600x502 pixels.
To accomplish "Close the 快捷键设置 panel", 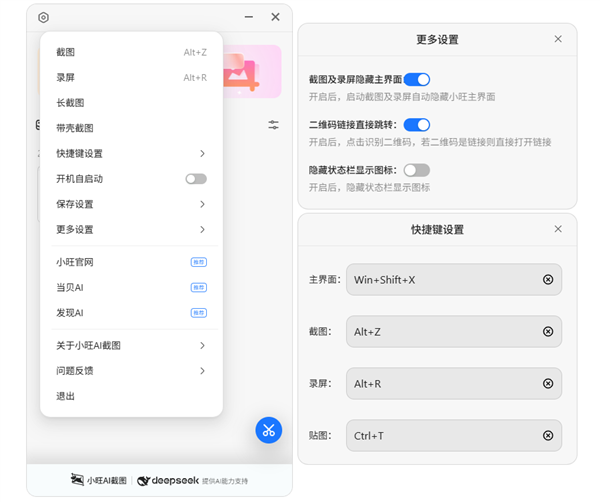I will coord(558,229).
